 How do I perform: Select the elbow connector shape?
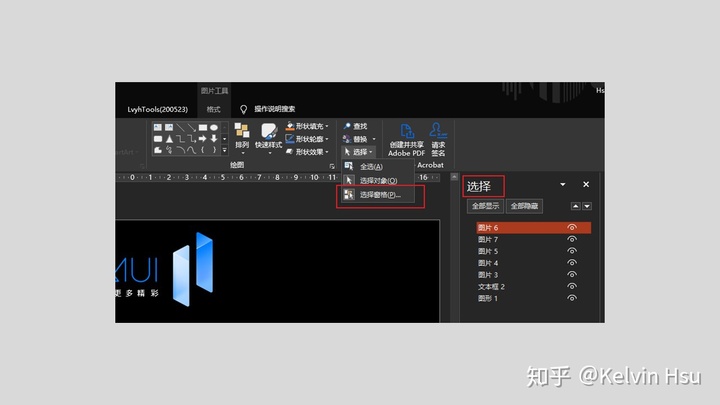[180, 139]
